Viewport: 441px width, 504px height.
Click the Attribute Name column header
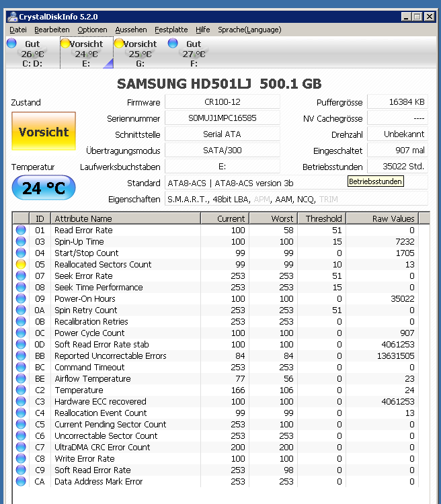tap(126, 218)
